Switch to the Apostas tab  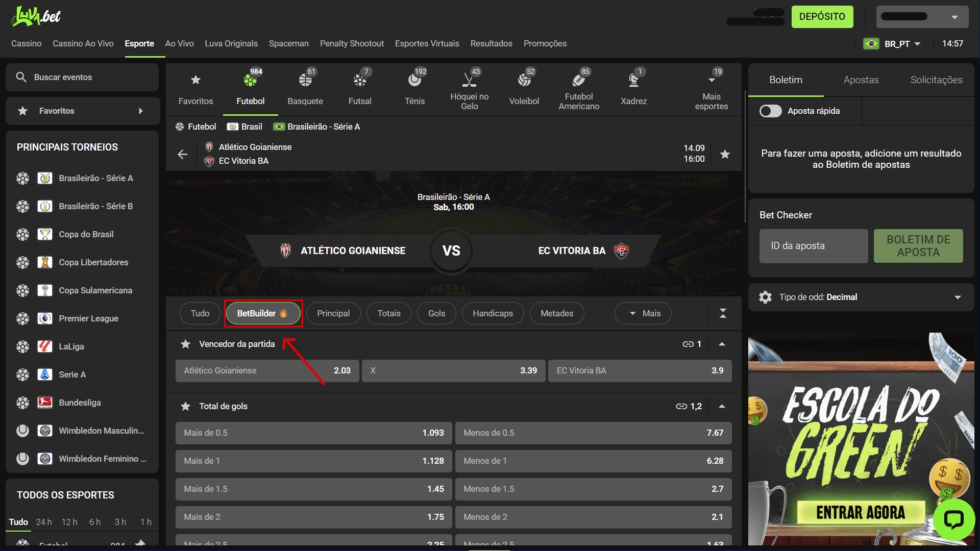pyautogui.click(x=861, y=80)
